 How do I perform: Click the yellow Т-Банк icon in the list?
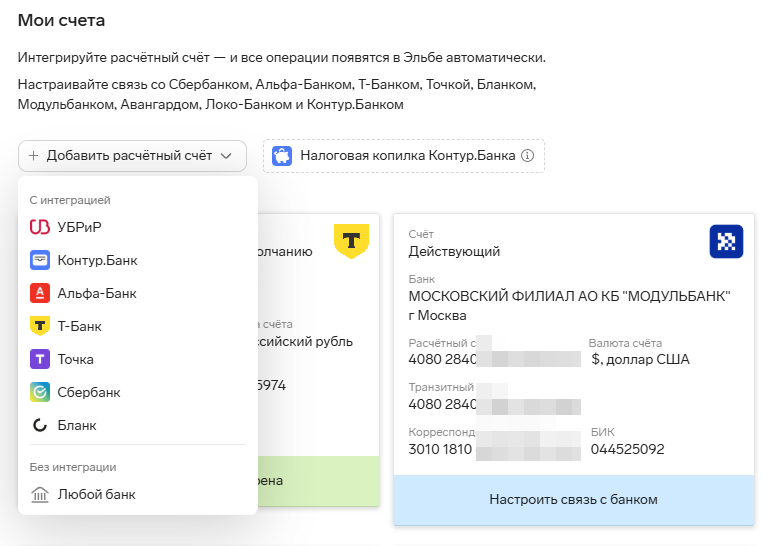(40, 326)
